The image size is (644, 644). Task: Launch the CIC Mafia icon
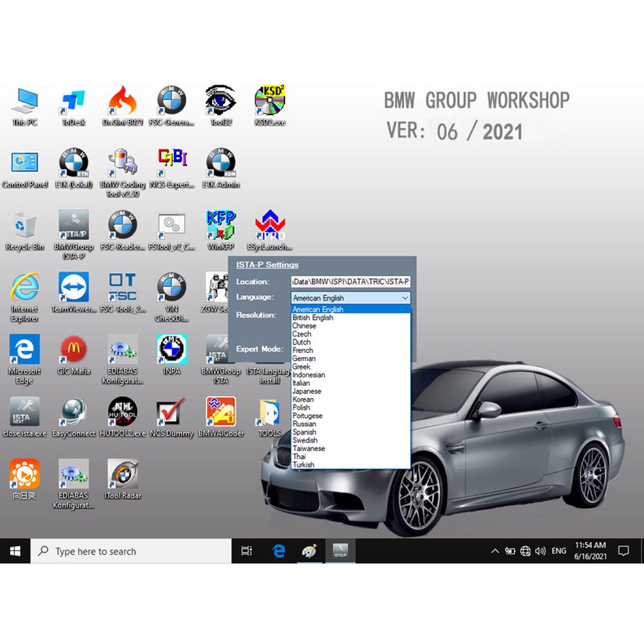(x=73, y=355)
